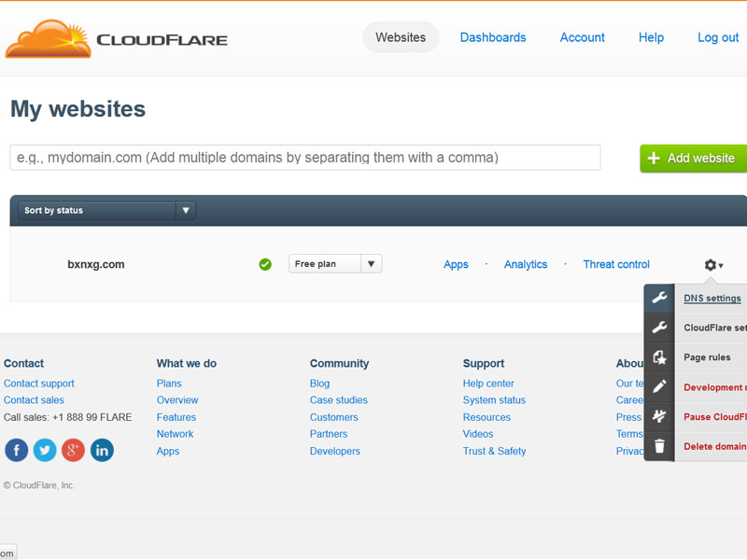The image size is (747, 560).
Task: Open the Partners footer link
Action: click(x=329, y=434)
